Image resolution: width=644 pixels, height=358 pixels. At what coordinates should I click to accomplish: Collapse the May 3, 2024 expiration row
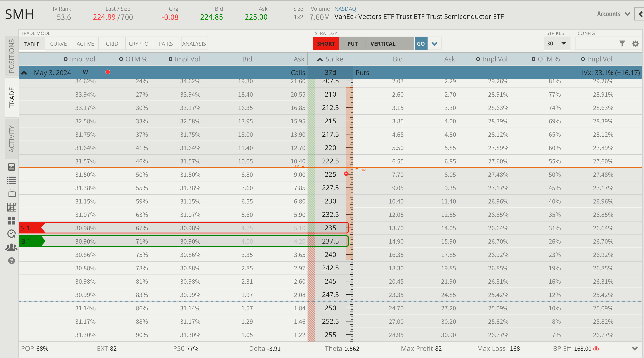point(24,73)
